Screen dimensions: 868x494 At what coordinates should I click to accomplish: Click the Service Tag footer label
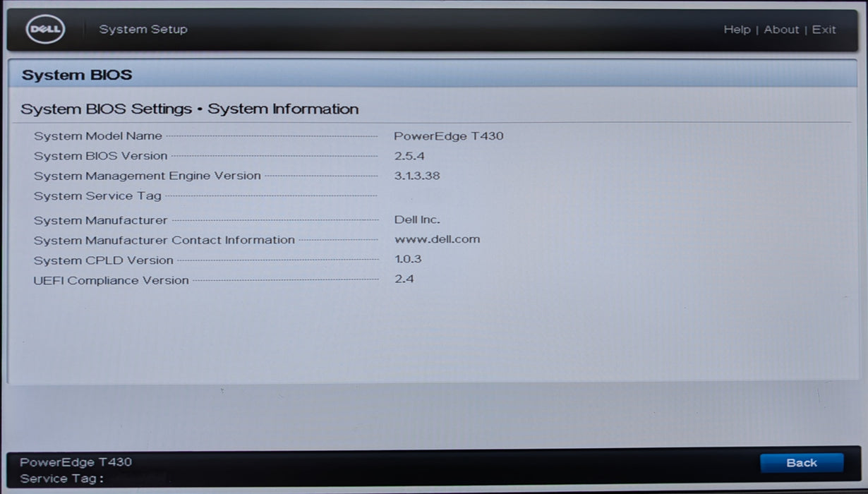click(62, 479)
